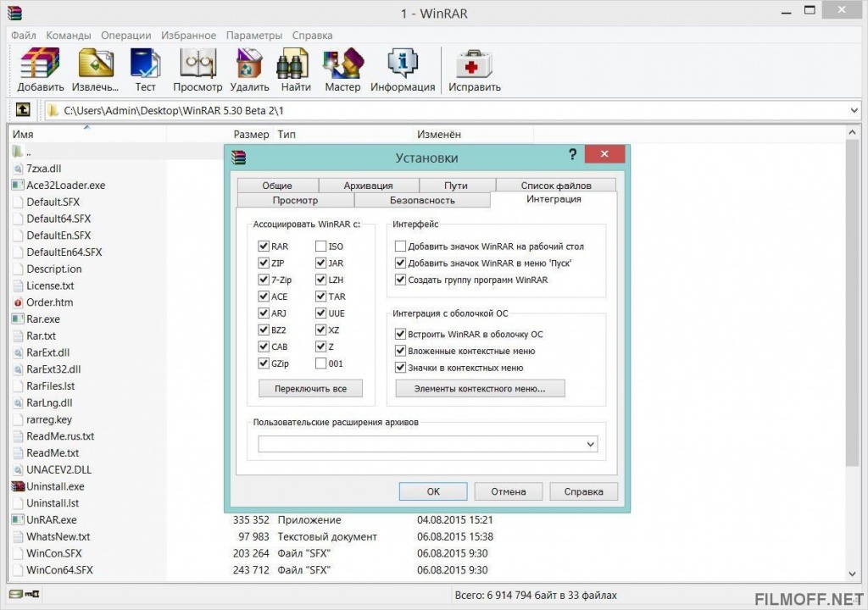Click the WinRAR icon in Установки dialog title

pyautogui.click(x=238, y=158)
